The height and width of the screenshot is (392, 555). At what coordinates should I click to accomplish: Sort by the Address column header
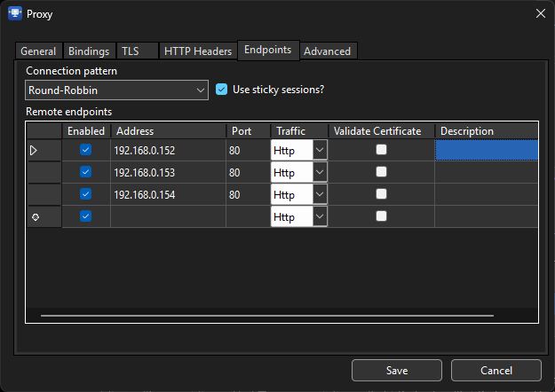coord(168,130)
